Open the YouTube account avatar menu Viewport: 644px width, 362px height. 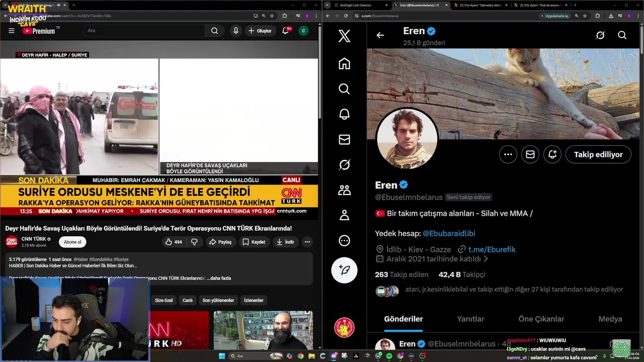[303, 31]
